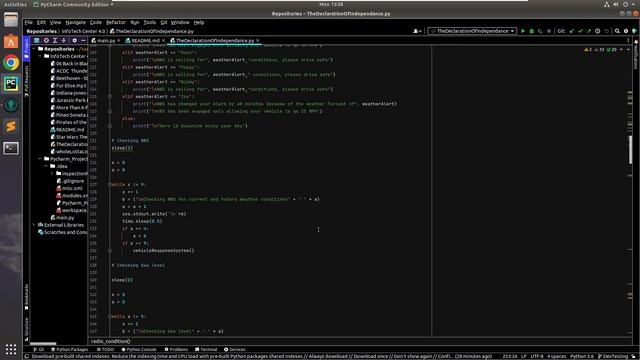640x360 pixels.
Task: Click the Git rollback undo icon
Action: pos(607,31)
